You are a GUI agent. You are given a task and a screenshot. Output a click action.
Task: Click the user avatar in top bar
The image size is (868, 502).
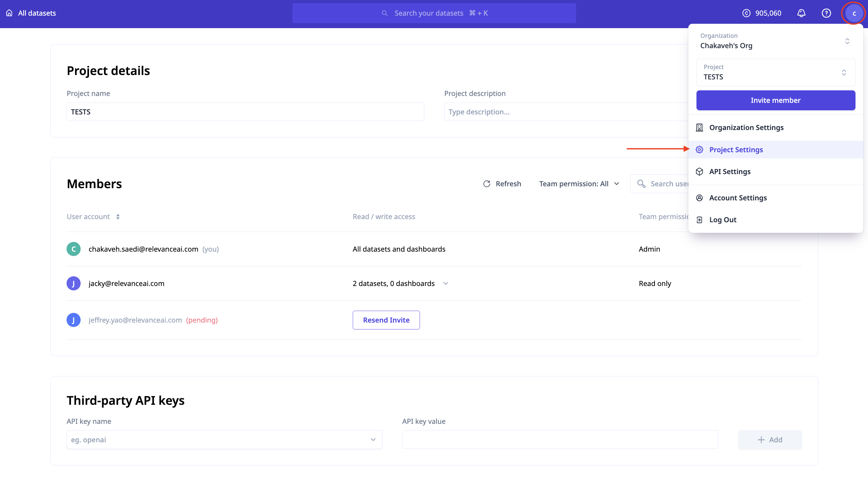(854, 13)
